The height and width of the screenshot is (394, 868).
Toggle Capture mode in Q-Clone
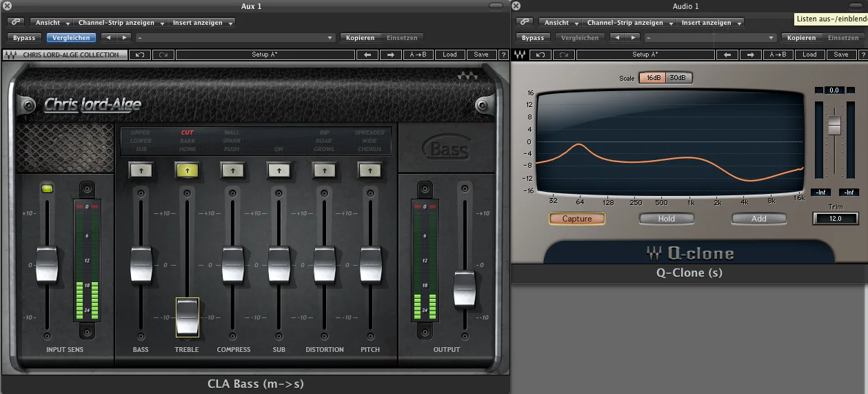pyautogui.click(x=577, y=219)
